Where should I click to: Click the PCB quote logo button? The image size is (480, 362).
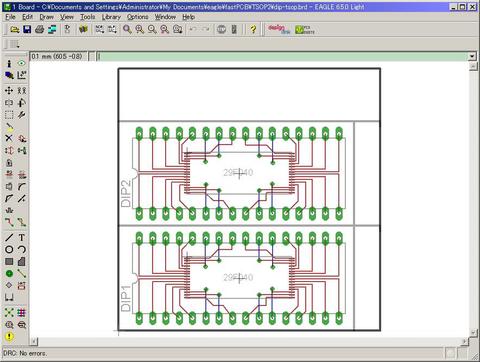pos(305,30)
